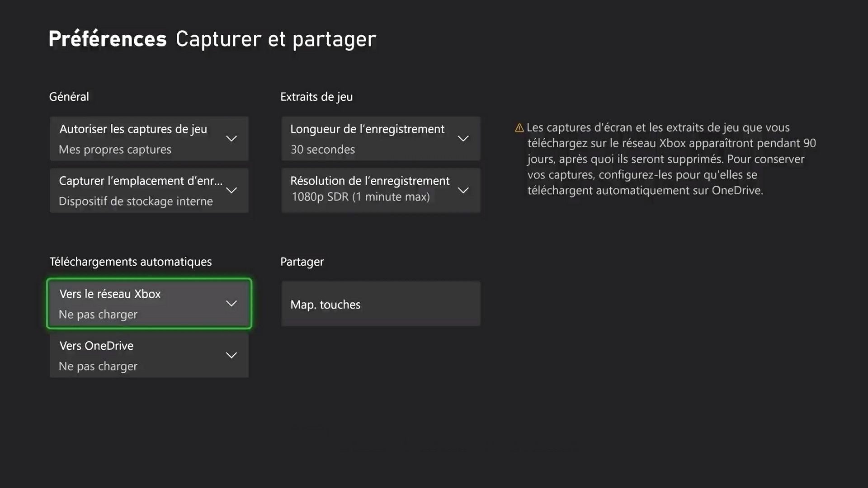Click chevron on Vers OneDrive
The height and width of the screenshot is (488, 868).
pos(231,356)
